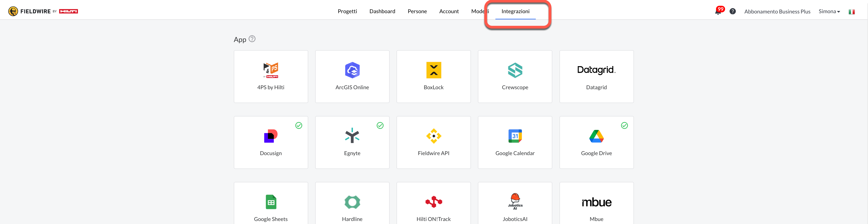Click the Google Drive connected checkmark
This screenshot has width=868, height=224.
624,125
